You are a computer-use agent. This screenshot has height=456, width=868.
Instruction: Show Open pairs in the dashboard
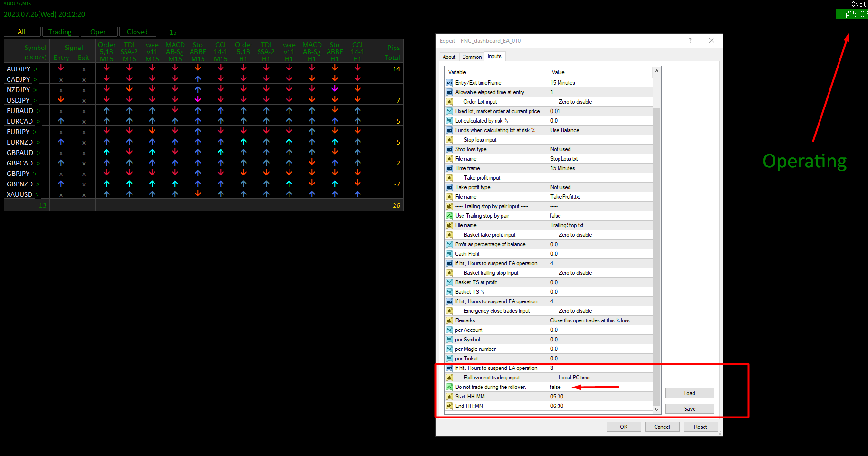point(99,32)
